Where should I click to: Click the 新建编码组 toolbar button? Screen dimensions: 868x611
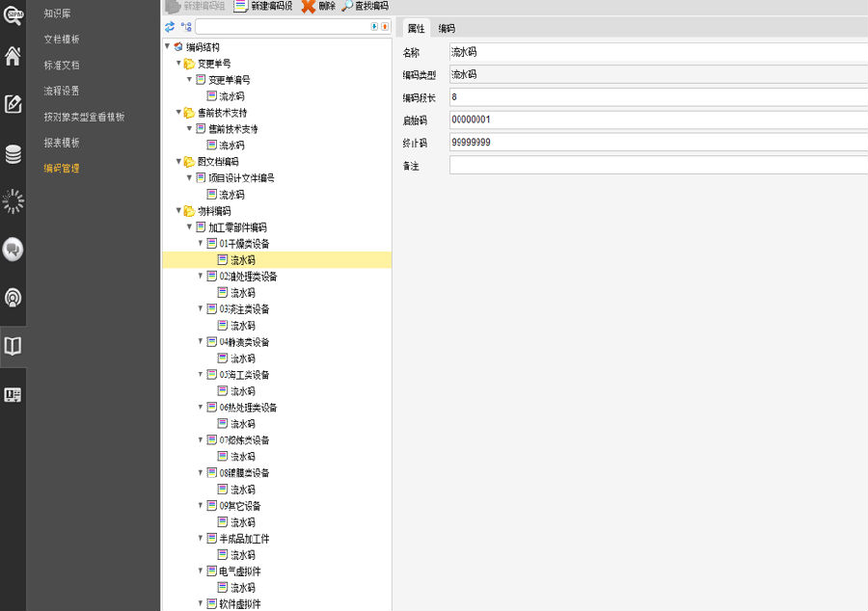pos(196,6)
